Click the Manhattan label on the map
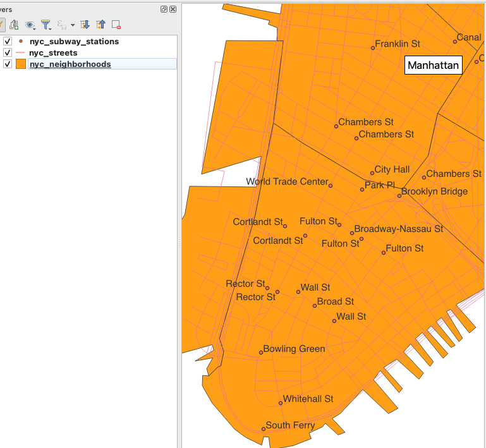 click(433, 66)
